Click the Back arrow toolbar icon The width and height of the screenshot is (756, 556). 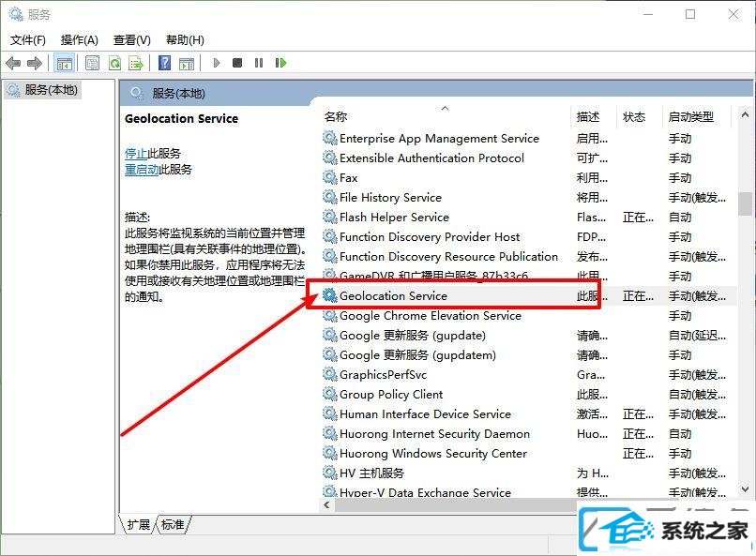(13, 63)
